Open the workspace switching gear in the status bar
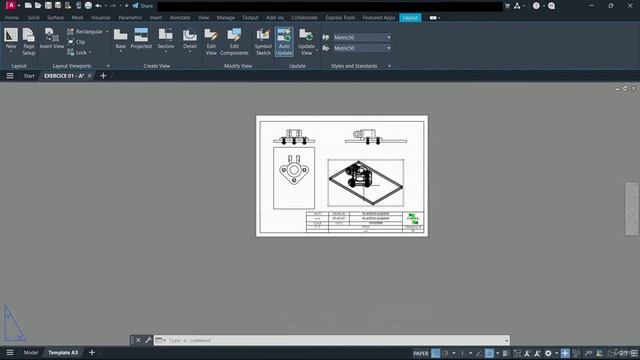This screenshot has height=360, width=640. coord(548,353)
